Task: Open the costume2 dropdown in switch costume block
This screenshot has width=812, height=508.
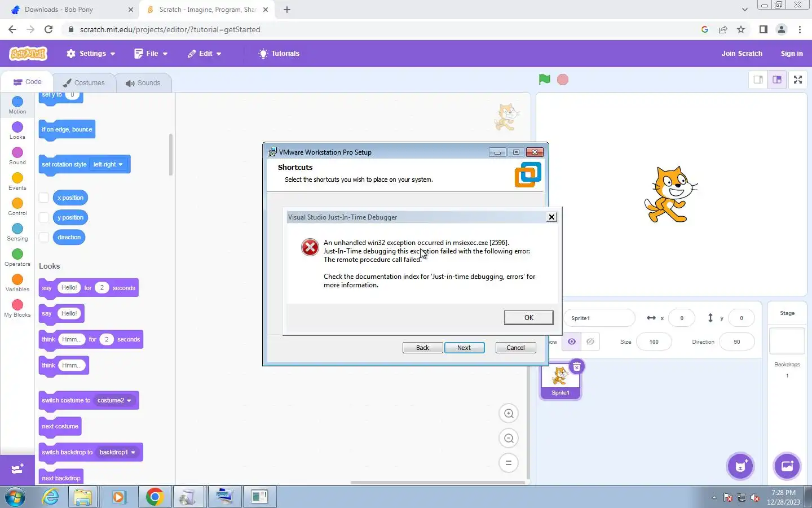Action: click(x=114, y=400)
